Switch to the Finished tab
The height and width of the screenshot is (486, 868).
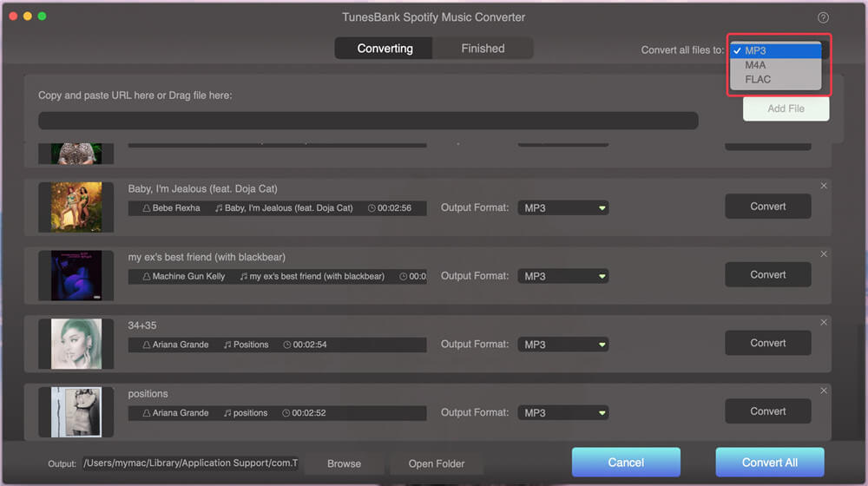[x=483, y=48]
